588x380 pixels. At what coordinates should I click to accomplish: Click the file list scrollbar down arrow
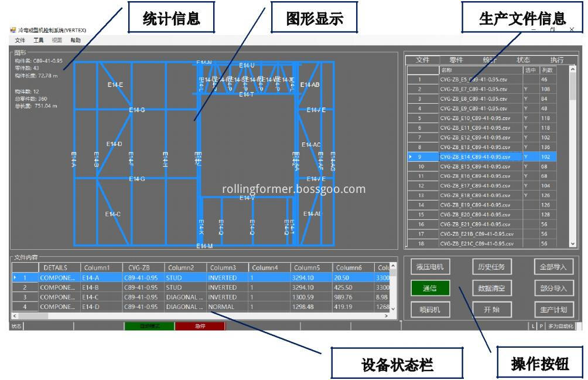(x=573, y=244)
